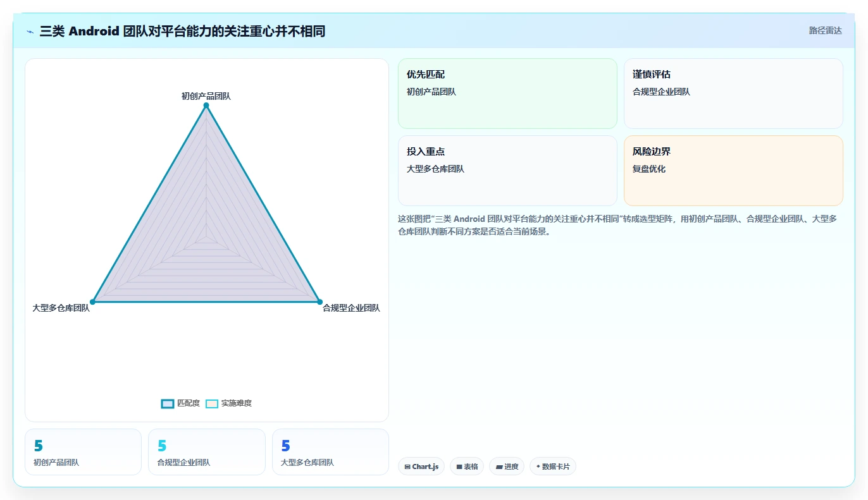Screen dimensions: 868x500
Task: Select the Chart.js tag chip
Action: [x=421, y=466]
